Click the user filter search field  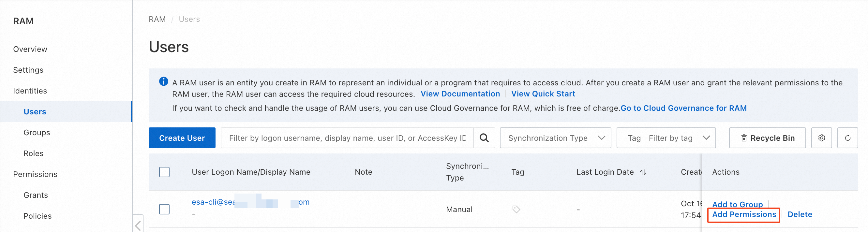(x=347, y=138)
